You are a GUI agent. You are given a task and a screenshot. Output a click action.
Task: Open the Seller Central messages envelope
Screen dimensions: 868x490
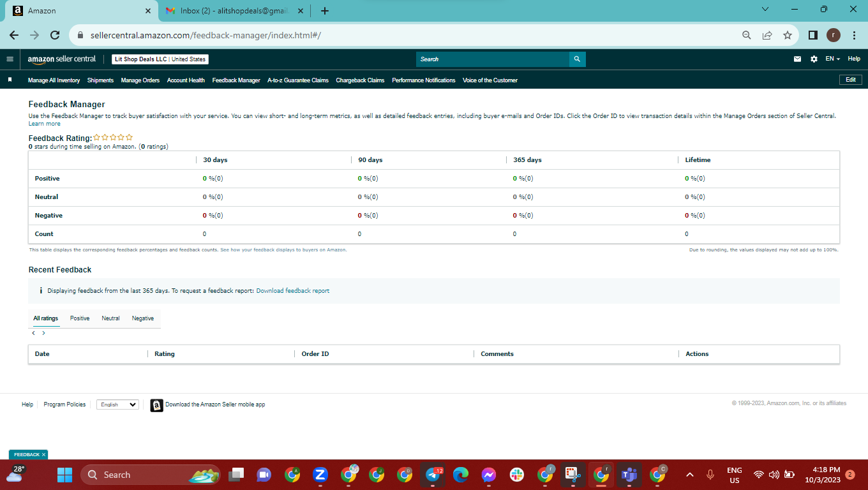click(x=797, y=59)
